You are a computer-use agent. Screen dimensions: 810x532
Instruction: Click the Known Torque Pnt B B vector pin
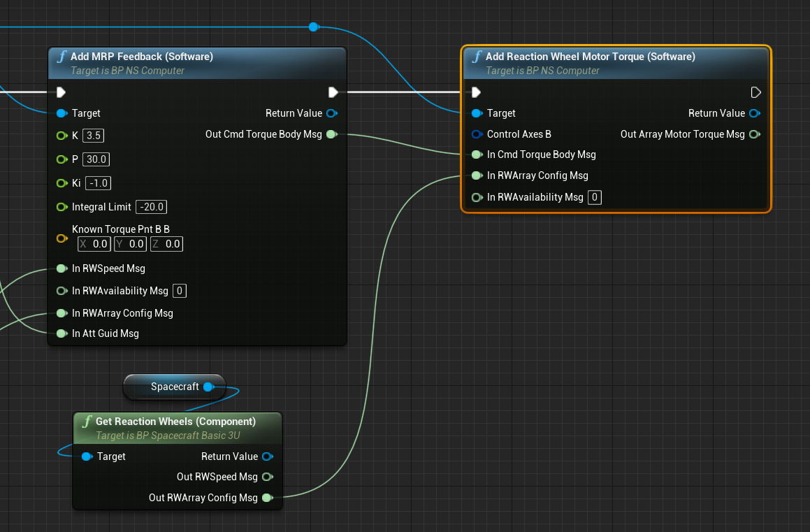[62, 238]
